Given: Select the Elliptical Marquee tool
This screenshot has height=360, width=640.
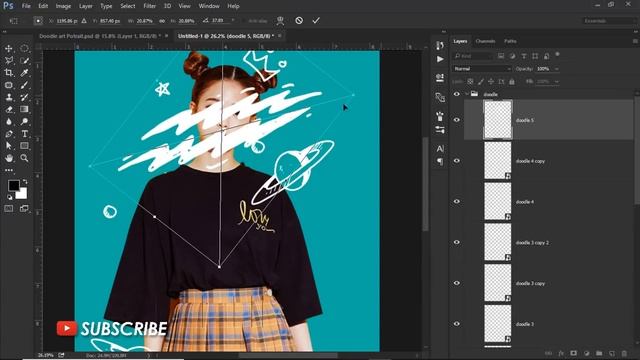Looking at the screenshot, I should point(24,49).
